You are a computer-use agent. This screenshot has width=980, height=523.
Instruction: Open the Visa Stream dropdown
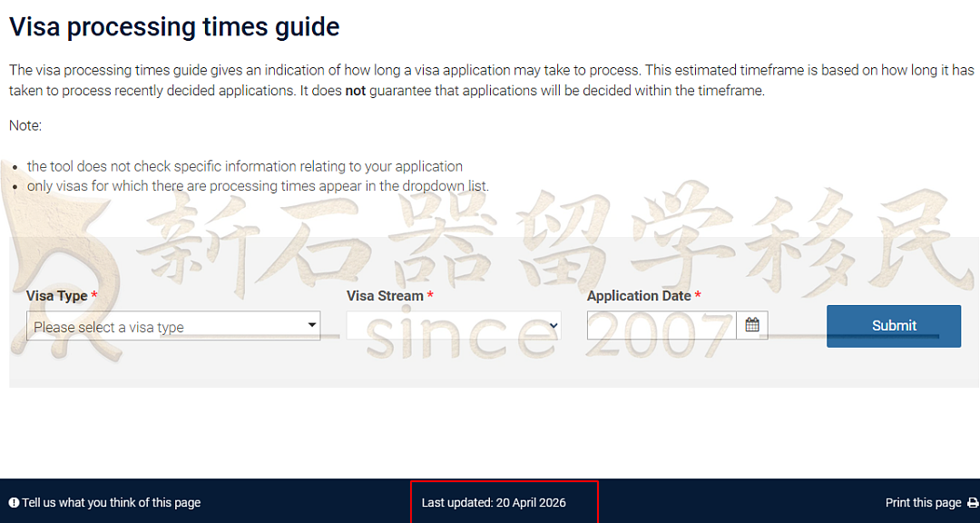point(454,326)
